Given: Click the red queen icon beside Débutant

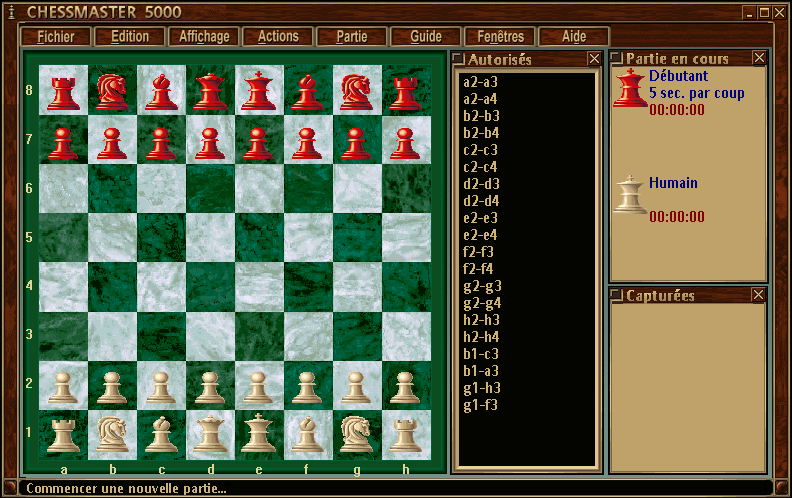Looking at the screenshot, I should click(x=630, y=88).
